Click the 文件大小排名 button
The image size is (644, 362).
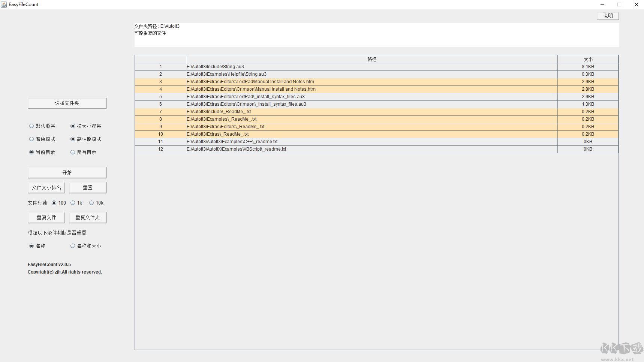point(46,188)
